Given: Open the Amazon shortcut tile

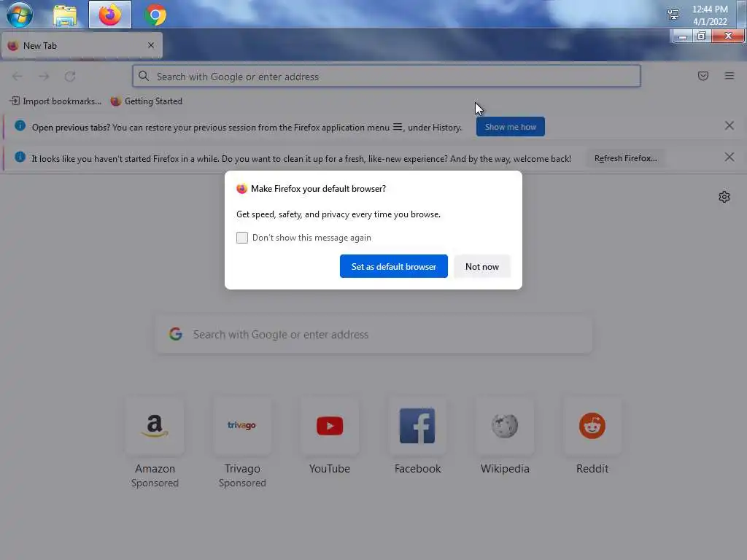Looking at the screenshot, I should 155,425.
